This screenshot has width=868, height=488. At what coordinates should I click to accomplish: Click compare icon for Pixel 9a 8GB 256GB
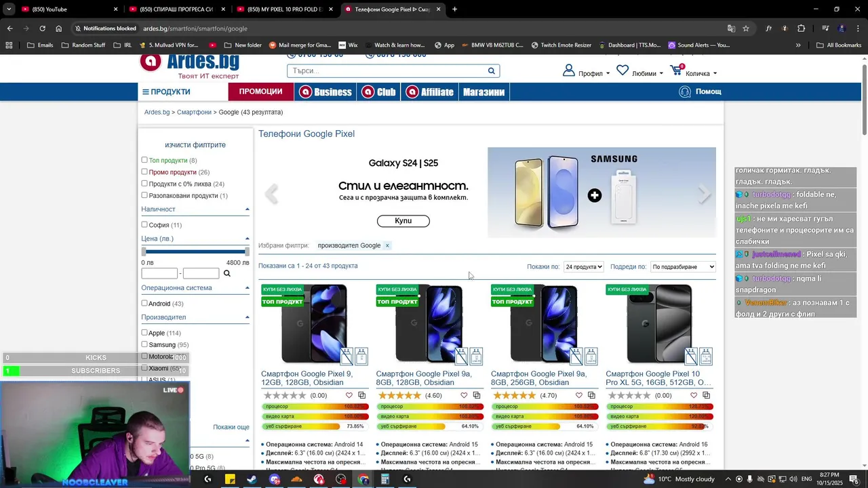pyautogui.click(x=591, y=395)
